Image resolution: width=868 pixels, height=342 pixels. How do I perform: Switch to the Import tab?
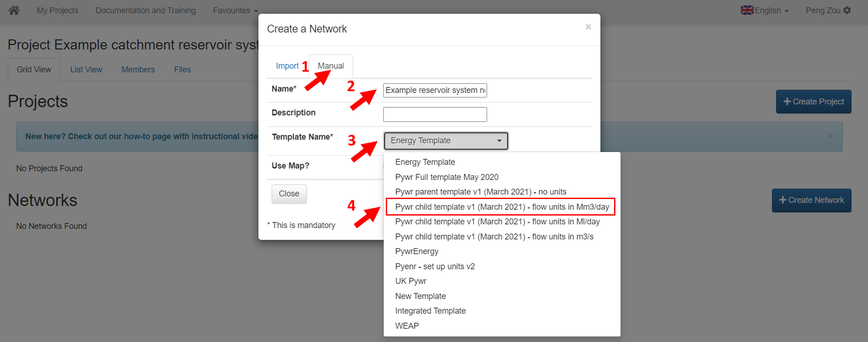[287, 66]
